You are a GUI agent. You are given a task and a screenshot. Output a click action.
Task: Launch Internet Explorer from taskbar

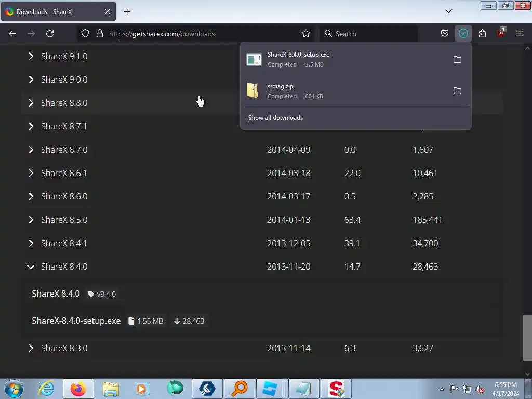[46, 389]
